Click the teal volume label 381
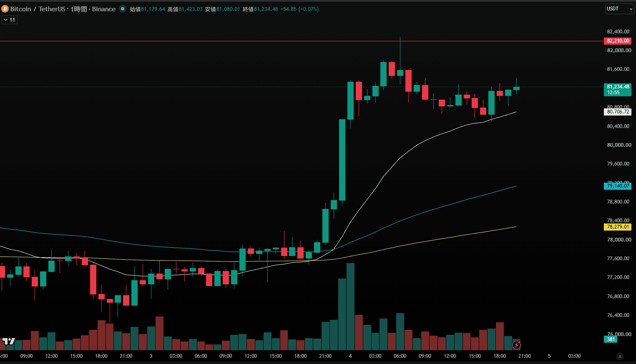The height and width of the screenshot is (364, 636). pos(611,339)
